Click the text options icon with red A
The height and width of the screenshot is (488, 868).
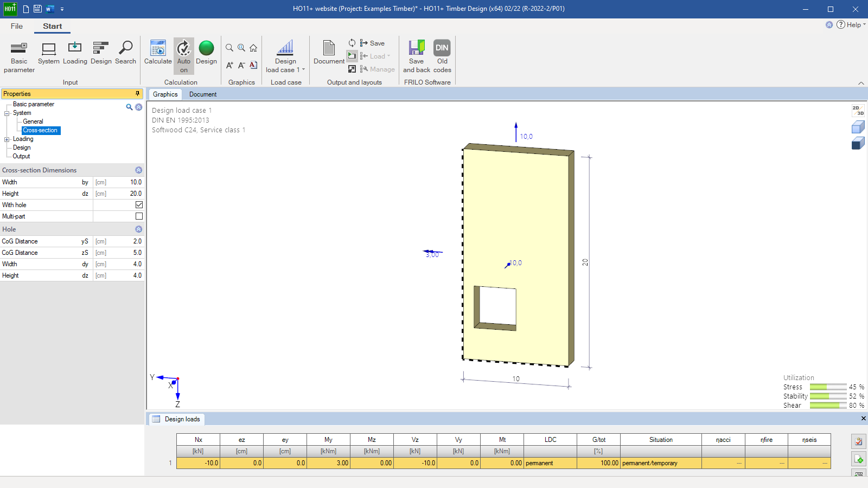click(x=253, y=65)
